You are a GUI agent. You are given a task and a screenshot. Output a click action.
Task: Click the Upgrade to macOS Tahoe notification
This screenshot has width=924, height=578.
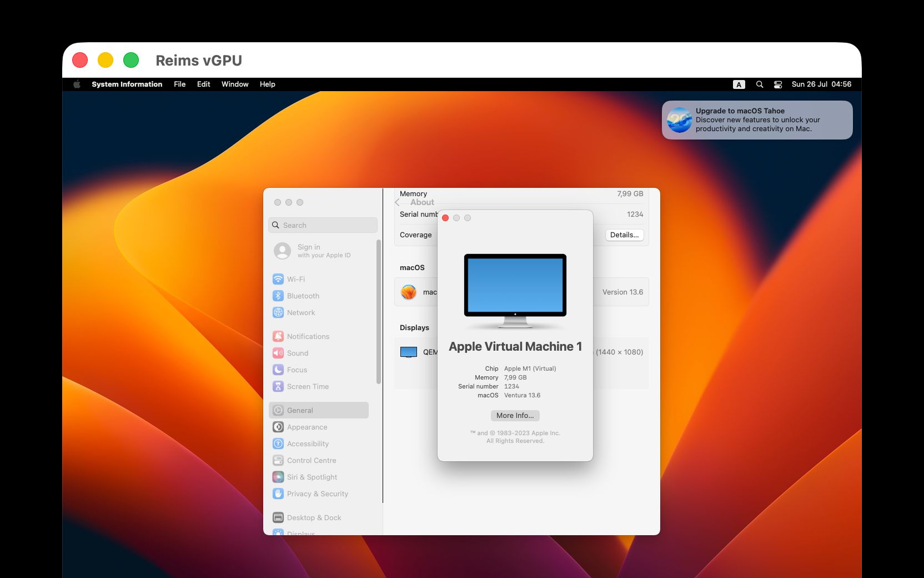(x=757, y=120)
